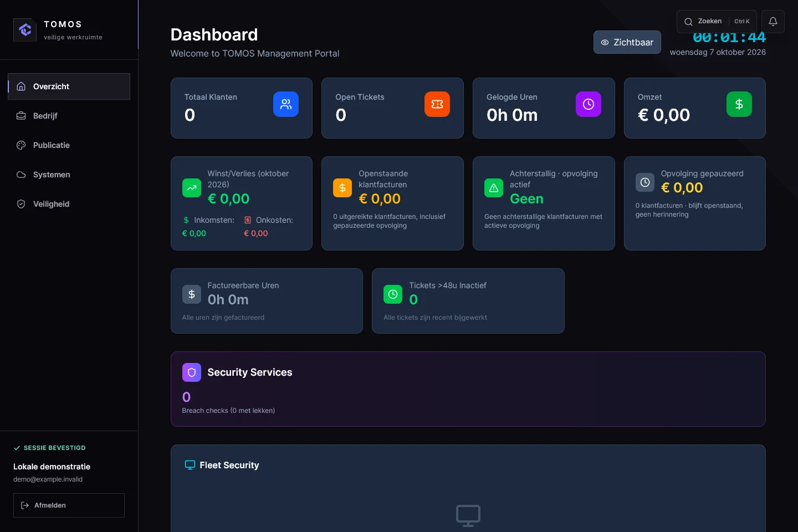This screenshot has width=798, height=532.
Task: Click the yellow dollar icon in Openstaande klantfacturen
Action: tap(342, 188)
